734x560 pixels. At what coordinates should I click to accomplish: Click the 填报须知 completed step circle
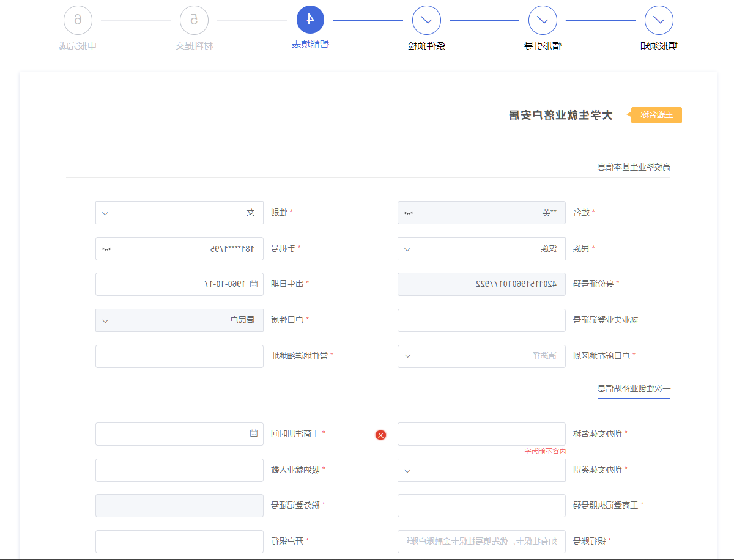pos(659,20)
